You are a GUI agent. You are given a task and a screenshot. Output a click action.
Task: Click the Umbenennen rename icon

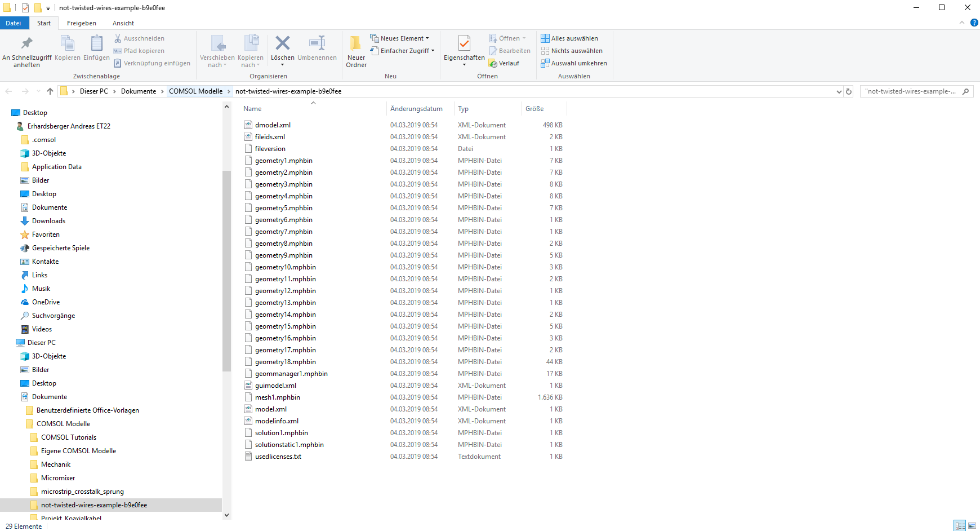pos(317,43)
